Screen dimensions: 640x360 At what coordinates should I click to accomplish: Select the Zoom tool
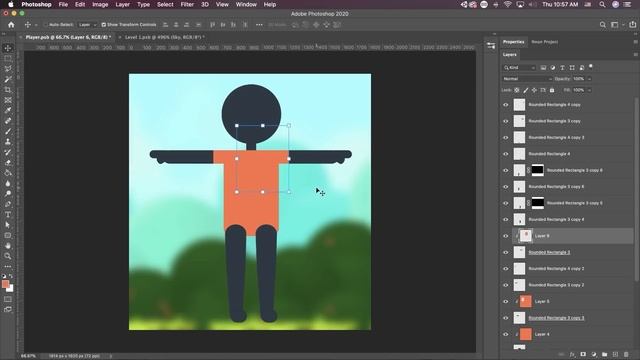click(8, 256)
